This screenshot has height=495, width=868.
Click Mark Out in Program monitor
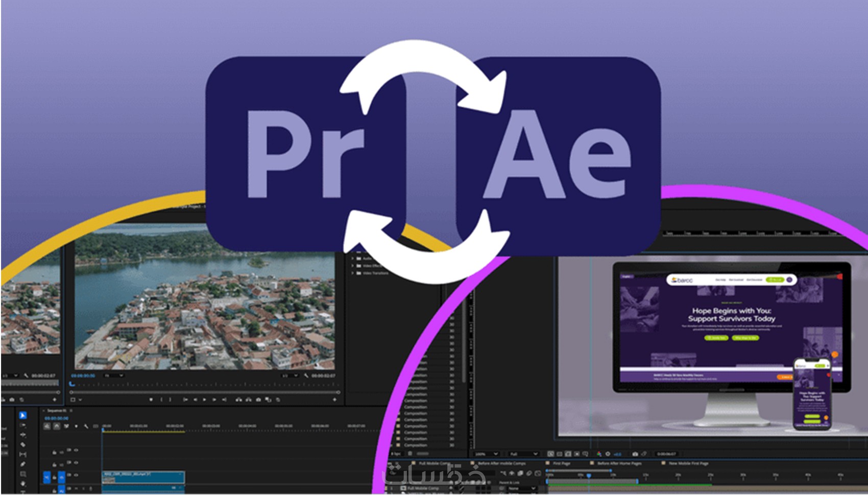(170, 400)
